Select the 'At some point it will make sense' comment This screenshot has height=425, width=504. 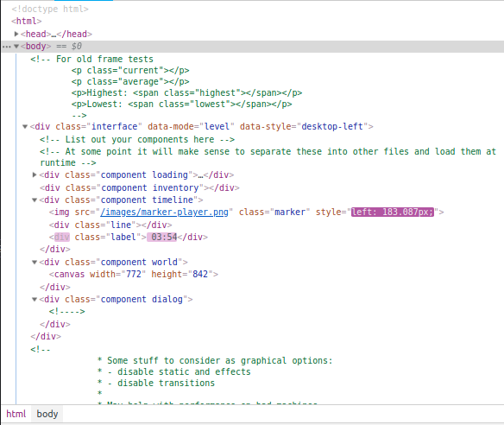click(268, 157)
